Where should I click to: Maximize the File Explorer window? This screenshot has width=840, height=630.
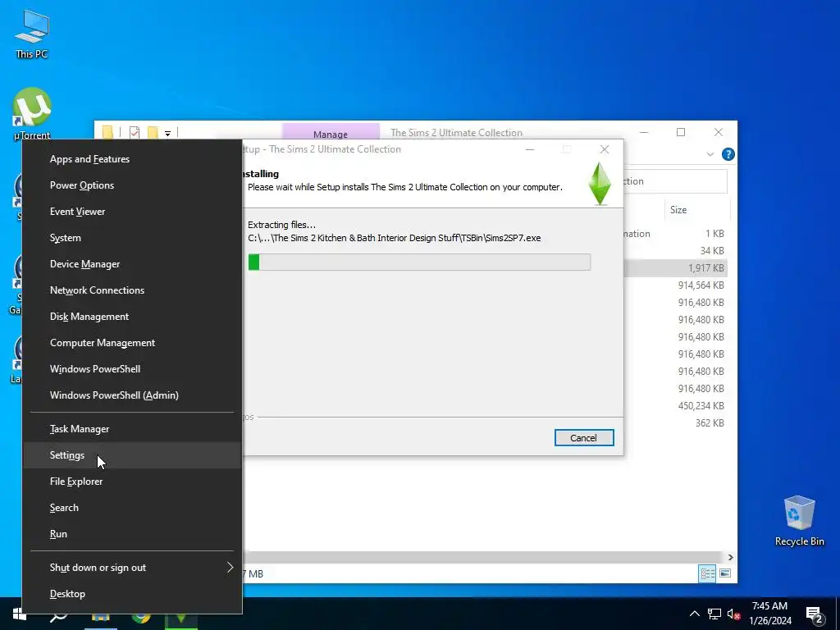coord(681,132)
